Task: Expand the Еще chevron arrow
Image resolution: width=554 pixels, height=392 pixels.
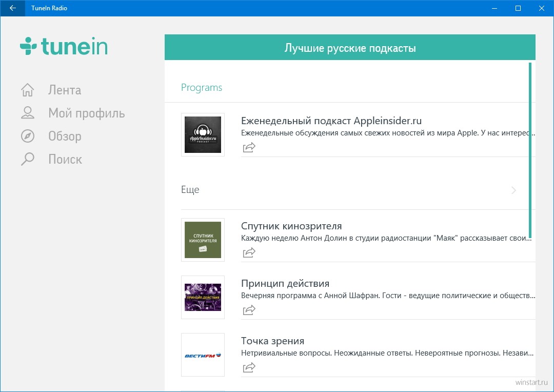Action: [513, 190]
